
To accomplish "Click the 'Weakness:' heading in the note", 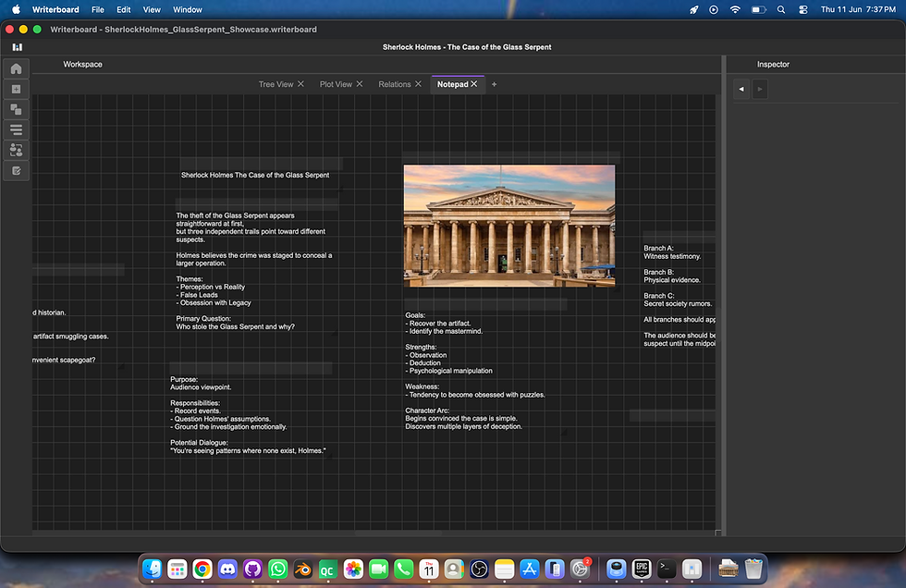I will (x=422, y=386).
